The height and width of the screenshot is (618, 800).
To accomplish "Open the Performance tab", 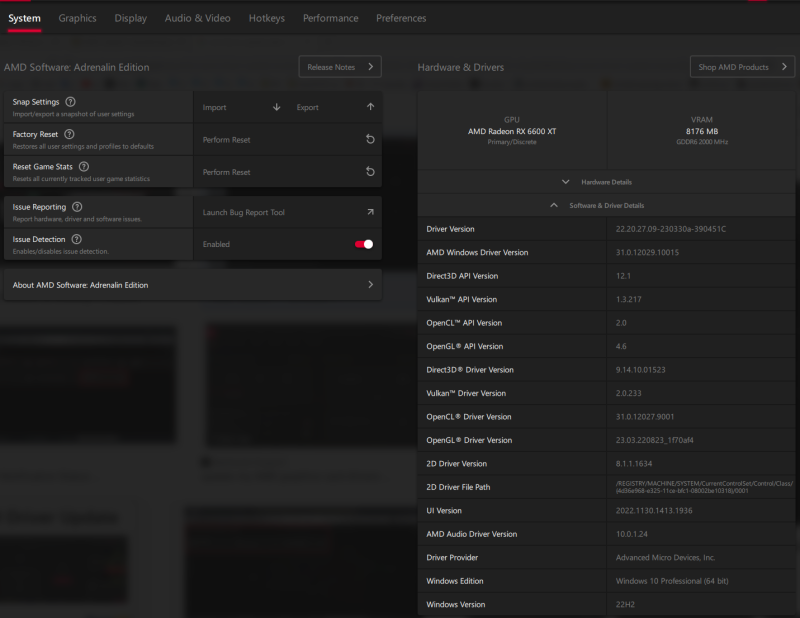I will pyautogui.click(x=331, y=18).
